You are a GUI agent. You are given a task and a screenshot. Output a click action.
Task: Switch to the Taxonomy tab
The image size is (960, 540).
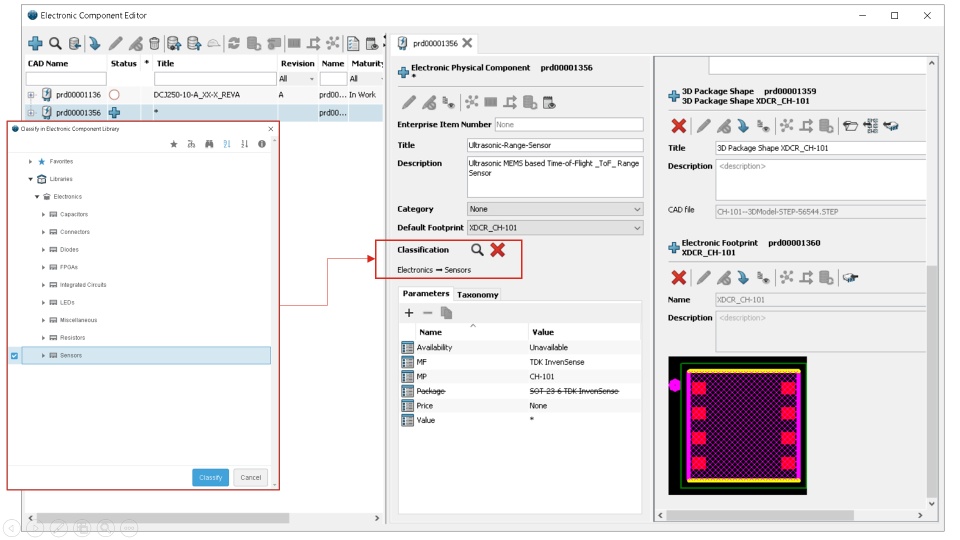tap(478, 294)
